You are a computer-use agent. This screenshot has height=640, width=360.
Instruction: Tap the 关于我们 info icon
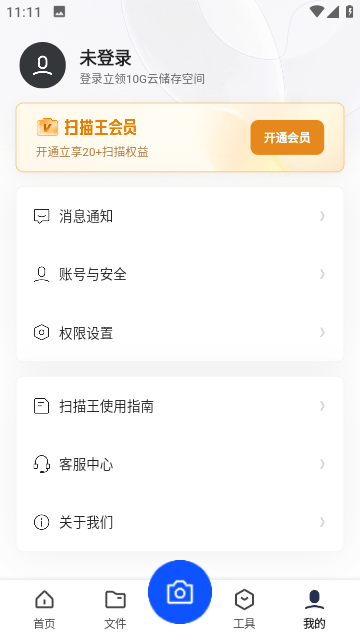click(41, 522)
